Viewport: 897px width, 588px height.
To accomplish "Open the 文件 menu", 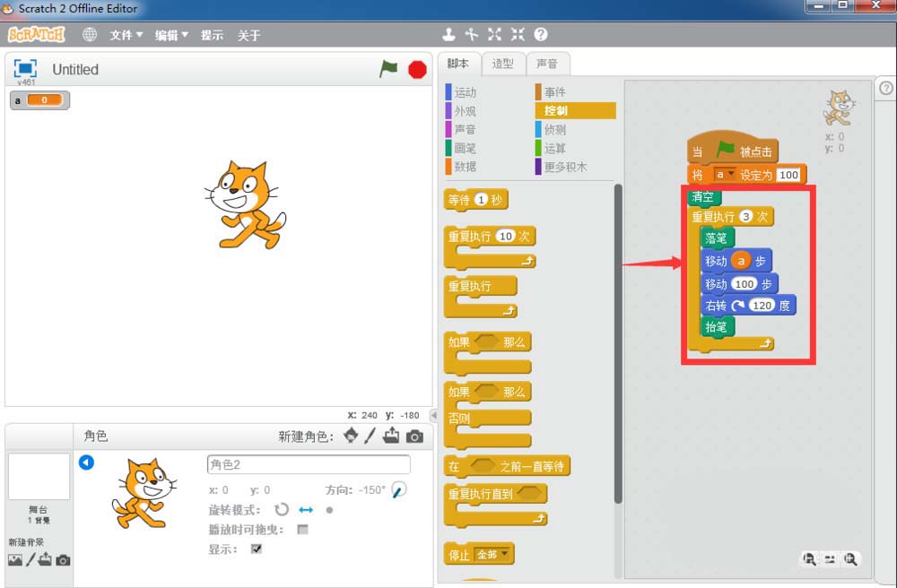I will pos(126,36).
